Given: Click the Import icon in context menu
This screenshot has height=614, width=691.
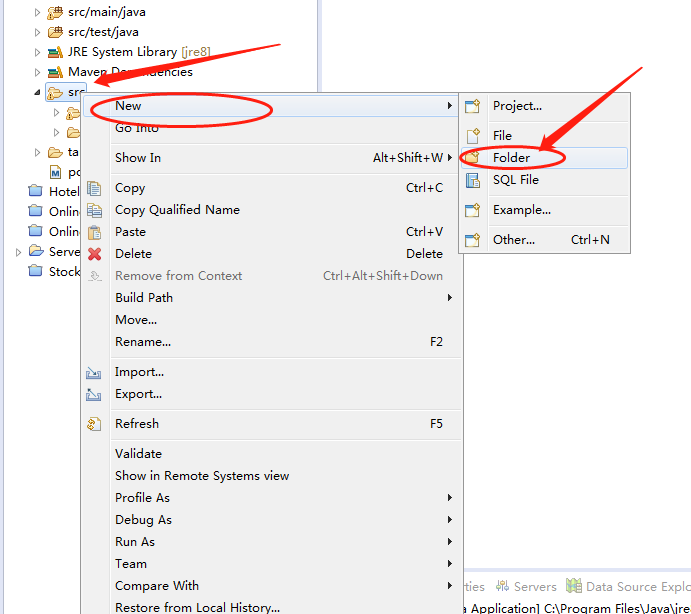Looking at the screenshot, I should [x=95, y=372].
